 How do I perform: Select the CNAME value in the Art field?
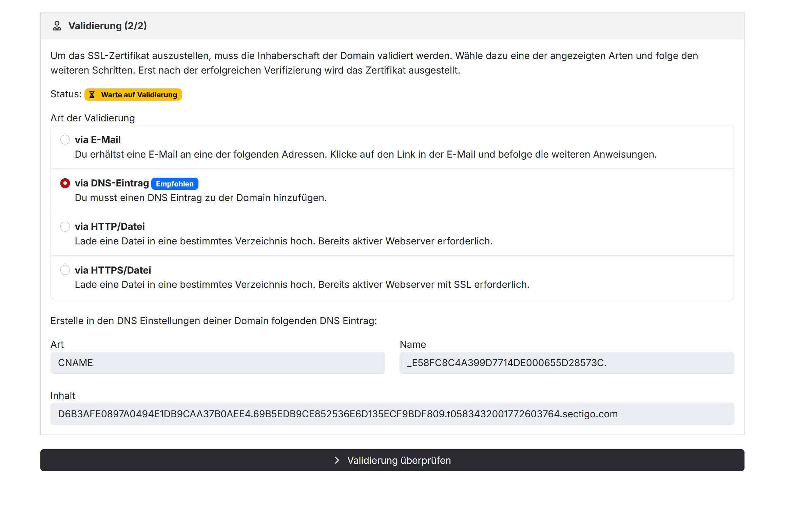[218, 363]
